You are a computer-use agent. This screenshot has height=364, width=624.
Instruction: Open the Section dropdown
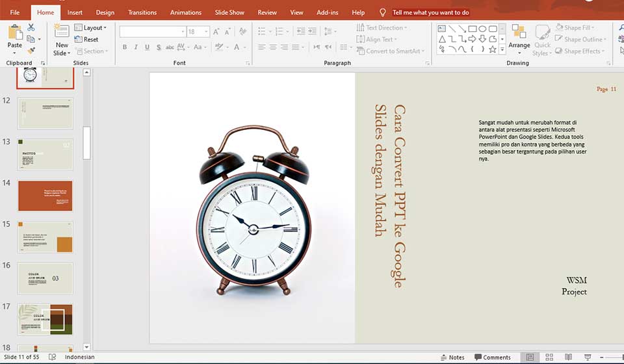(91, 51)
